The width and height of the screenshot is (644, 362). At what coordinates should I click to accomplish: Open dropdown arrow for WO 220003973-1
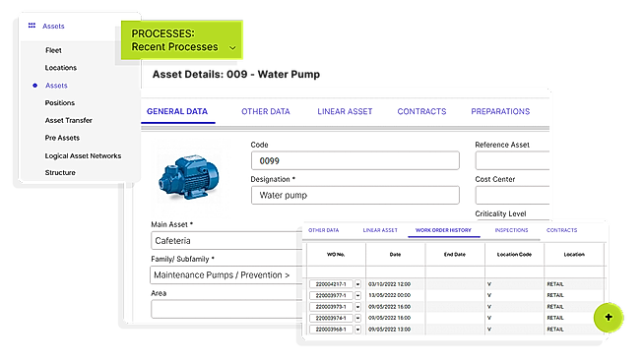pos(357,307)
